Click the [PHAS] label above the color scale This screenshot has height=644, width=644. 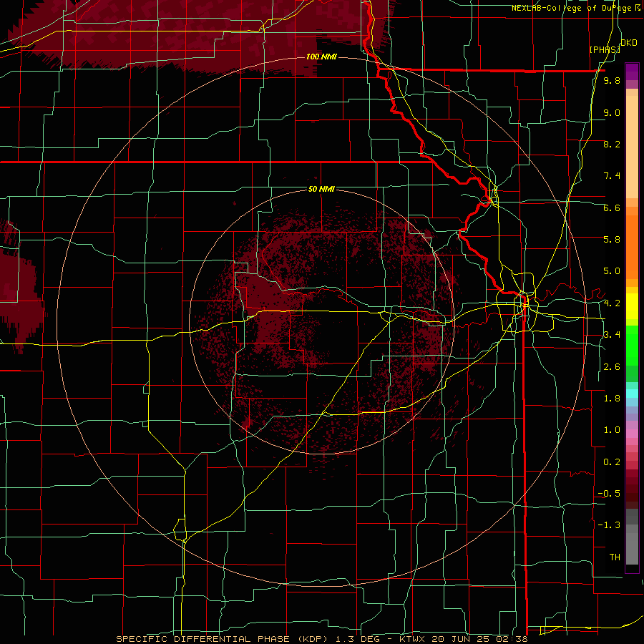(605, 50)
